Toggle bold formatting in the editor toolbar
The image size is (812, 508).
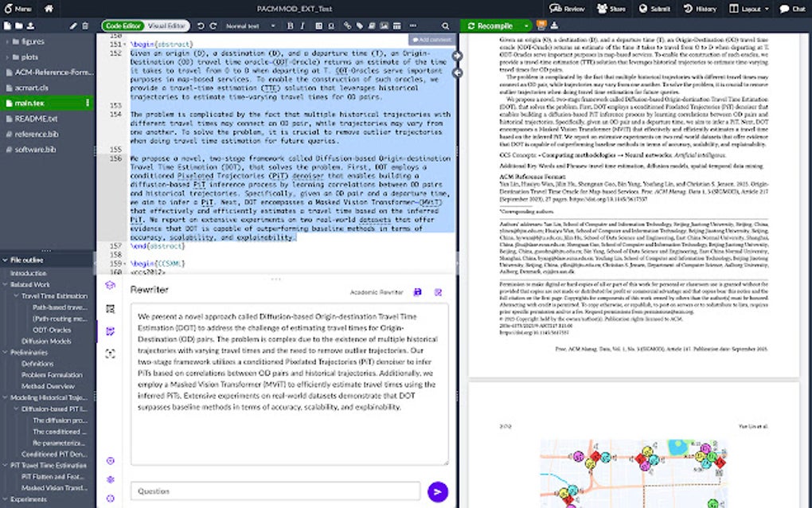pyautogui.click(x=290, y=26)
